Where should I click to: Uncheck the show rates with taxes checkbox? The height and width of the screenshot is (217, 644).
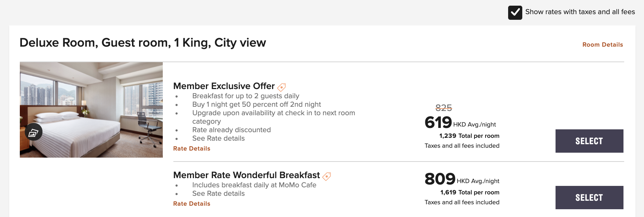[515, 13]
